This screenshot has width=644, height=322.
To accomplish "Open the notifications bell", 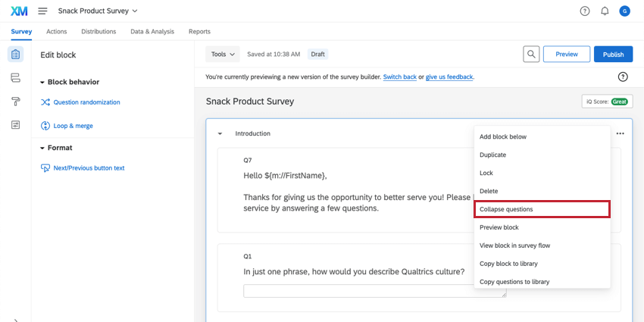I will pos(605,11).
